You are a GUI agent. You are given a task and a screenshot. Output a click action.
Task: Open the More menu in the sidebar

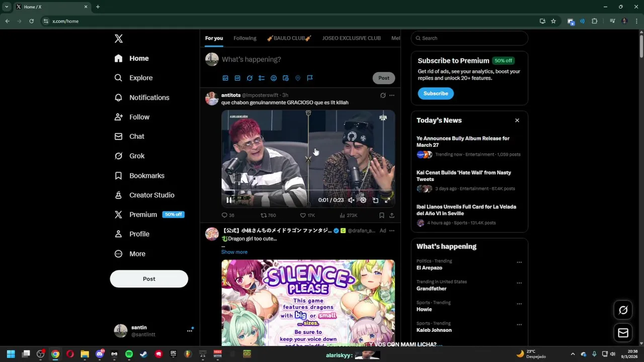[x=130, y=254]
